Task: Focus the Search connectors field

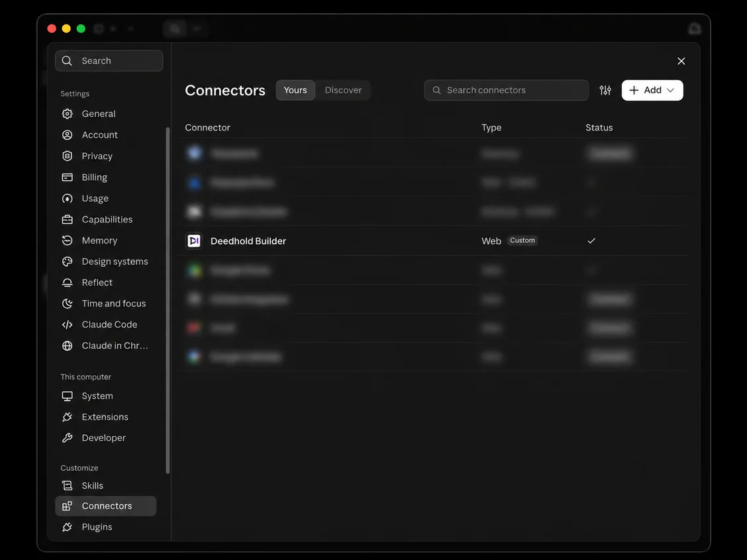Action: 507,90
